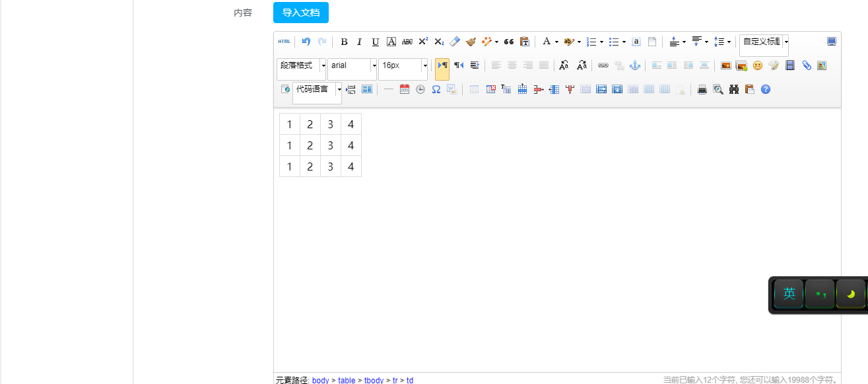Open the help dialog

point(766,89)
